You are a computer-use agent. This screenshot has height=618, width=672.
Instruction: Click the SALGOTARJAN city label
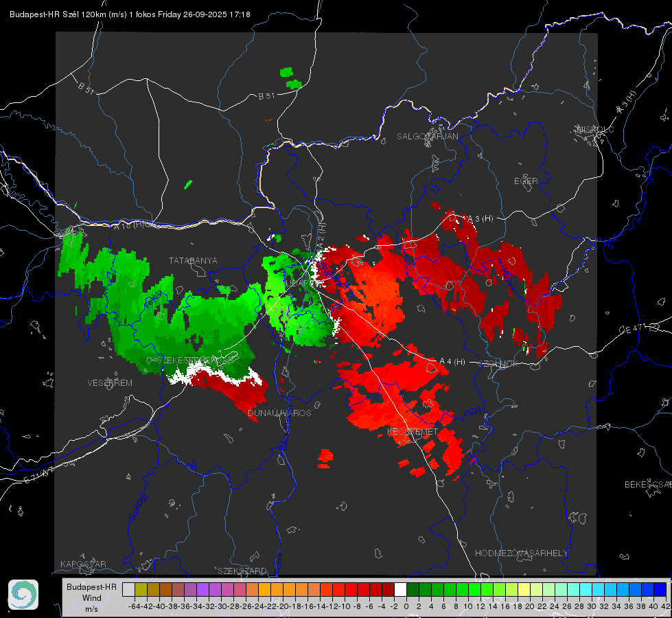click(x=427, y=137)
